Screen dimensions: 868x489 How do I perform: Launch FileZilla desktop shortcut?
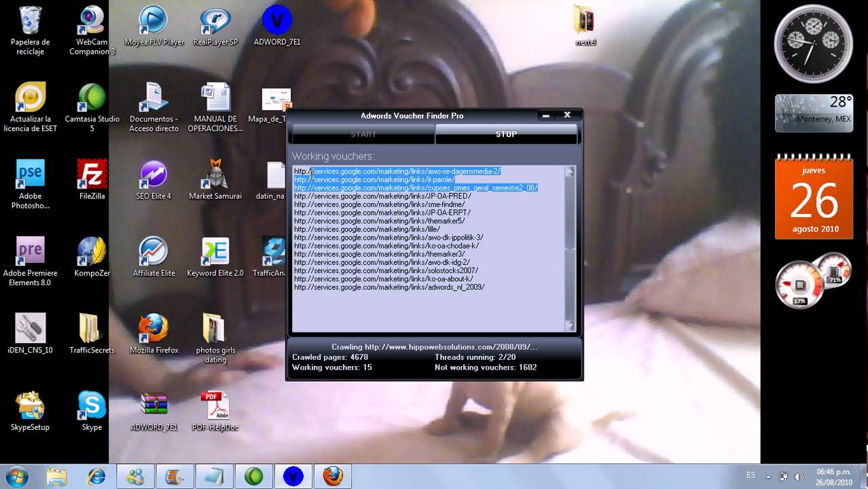(x=92, y=180)
